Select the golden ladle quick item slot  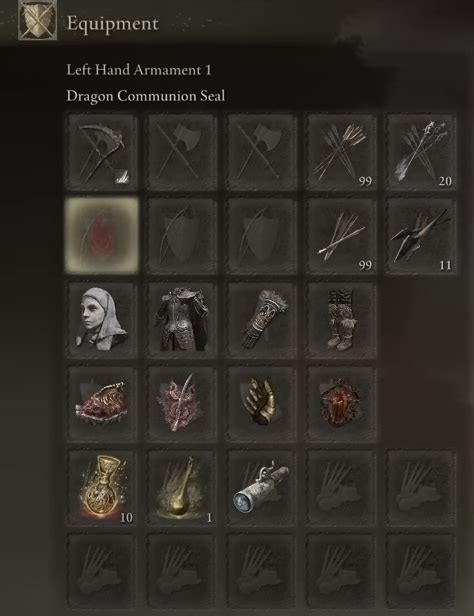pos(182,488)
